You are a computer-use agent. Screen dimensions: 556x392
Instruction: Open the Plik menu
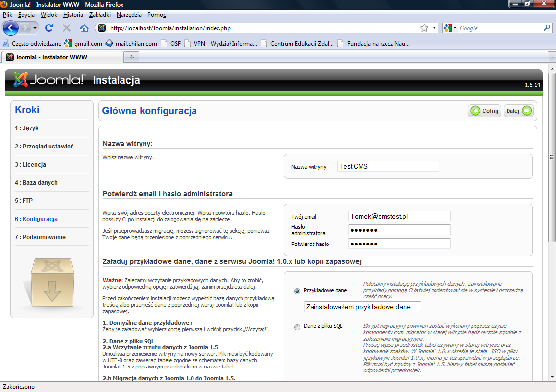[x=7, y=15]
